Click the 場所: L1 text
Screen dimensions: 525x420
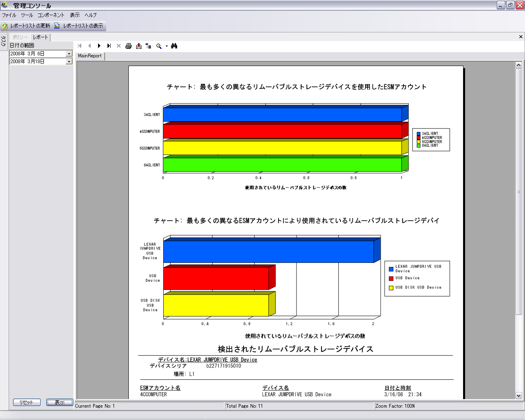tap(184, 374)
